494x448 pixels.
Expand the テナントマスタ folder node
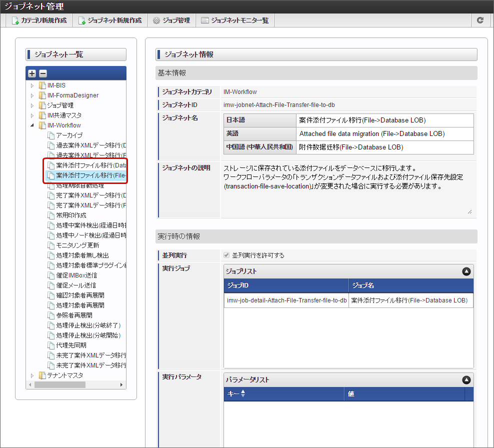(x=32, y=375)
